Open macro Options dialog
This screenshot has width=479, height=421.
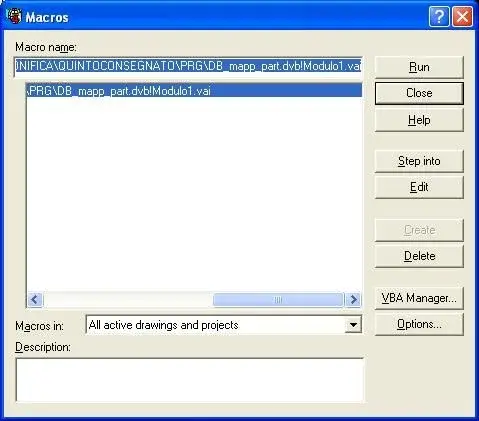pos(419,324)
